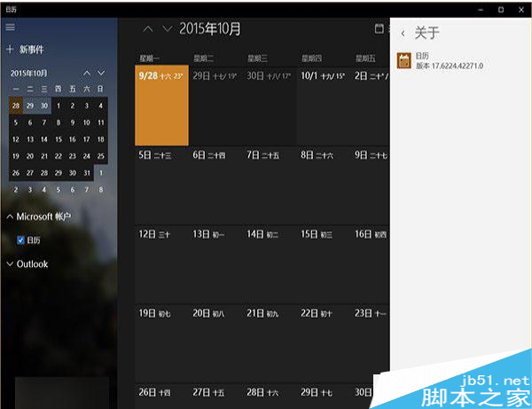This screenshot has width=532, height=409.
Task: Close the 日历 window
Action: [x=521, y=10]
